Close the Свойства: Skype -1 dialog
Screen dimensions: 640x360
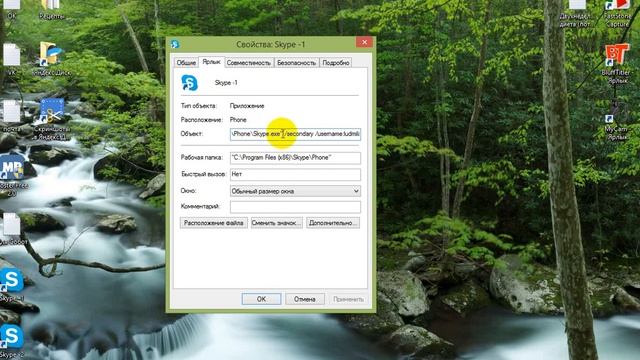tap(364, 42)
